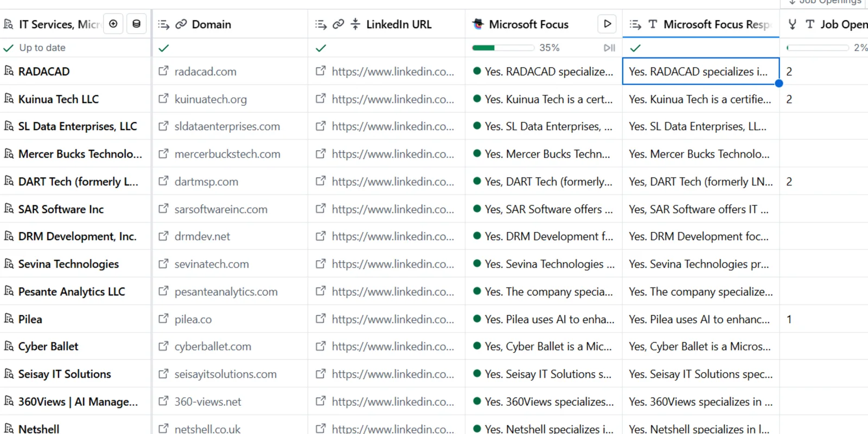This screenshot has width=868, height=434.
Task: Open radacad.com external link icon
Action: coord(163,71)
